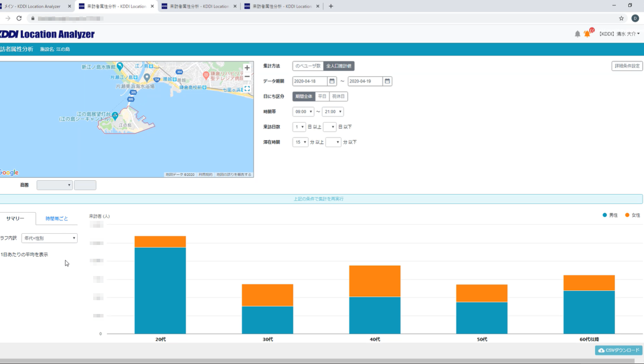Image resolution: width=644 pixels, height=364 pixels.
Task: Click the cloud icon on CSV download
Action: (x=601, y=350)
